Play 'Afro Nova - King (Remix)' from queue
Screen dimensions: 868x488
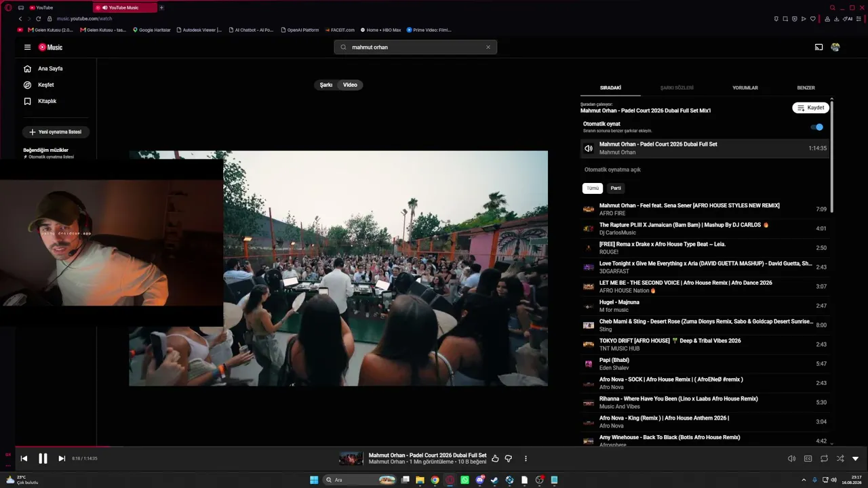pos(705,422)
